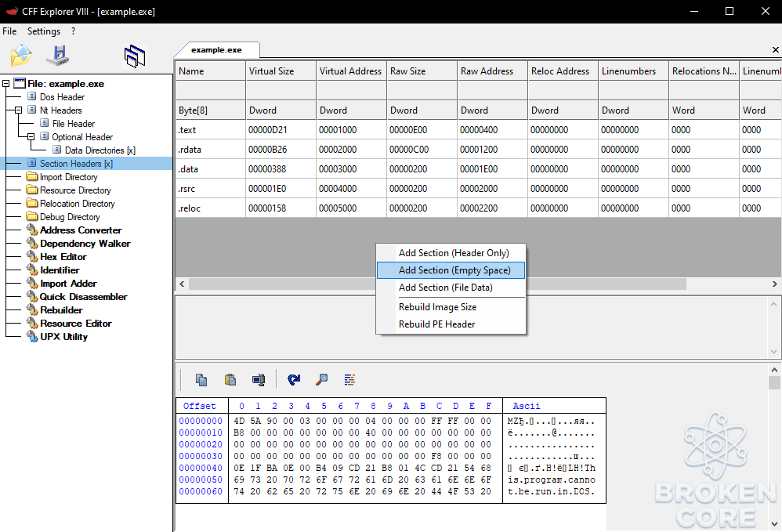Screen dimensions: 782x532
Task: Open a file with the folder icon
Action: point(21,56)
